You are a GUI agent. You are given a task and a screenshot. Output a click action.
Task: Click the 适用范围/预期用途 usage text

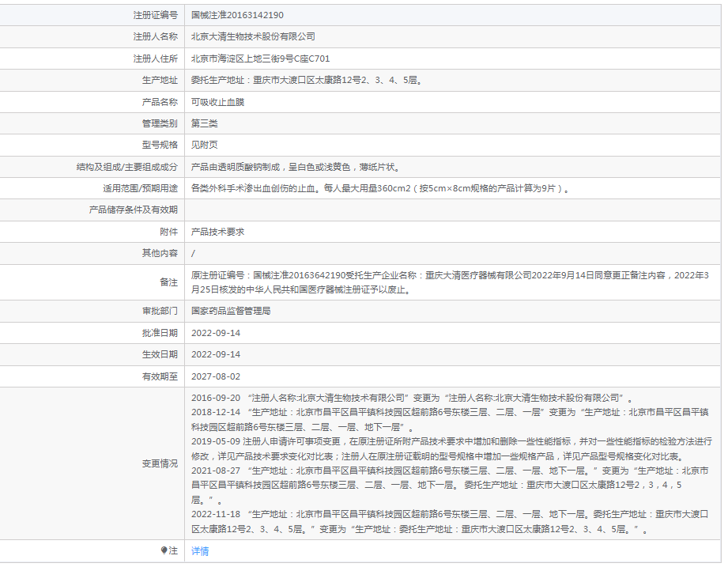380,189
